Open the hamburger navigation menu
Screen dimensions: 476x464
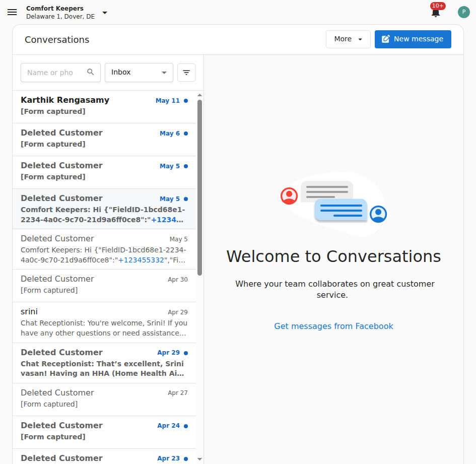pyautogui.click(x=12, y=12)
